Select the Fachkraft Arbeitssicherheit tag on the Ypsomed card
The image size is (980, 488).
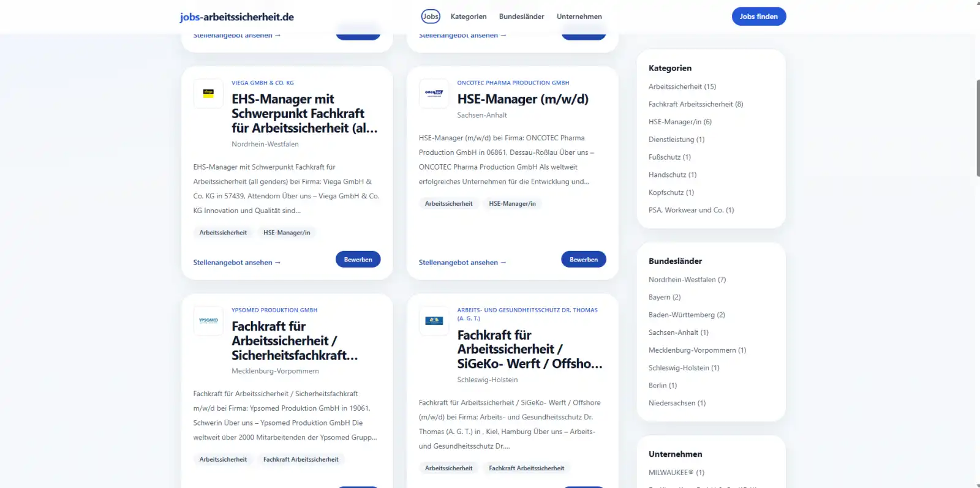point(301,459)
